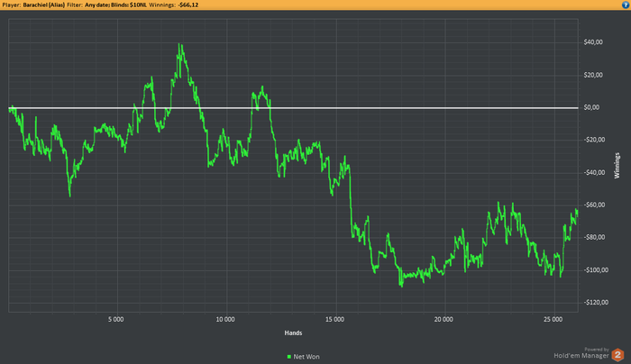Click the 10 000 hands axis label
Screen dimensions: 631x364
click(225, 319)
